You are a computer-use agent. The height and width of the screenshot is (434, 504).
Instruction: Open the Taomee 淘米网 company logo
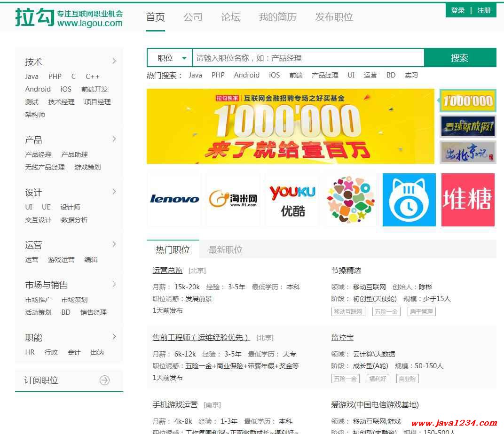coord(233,199)
